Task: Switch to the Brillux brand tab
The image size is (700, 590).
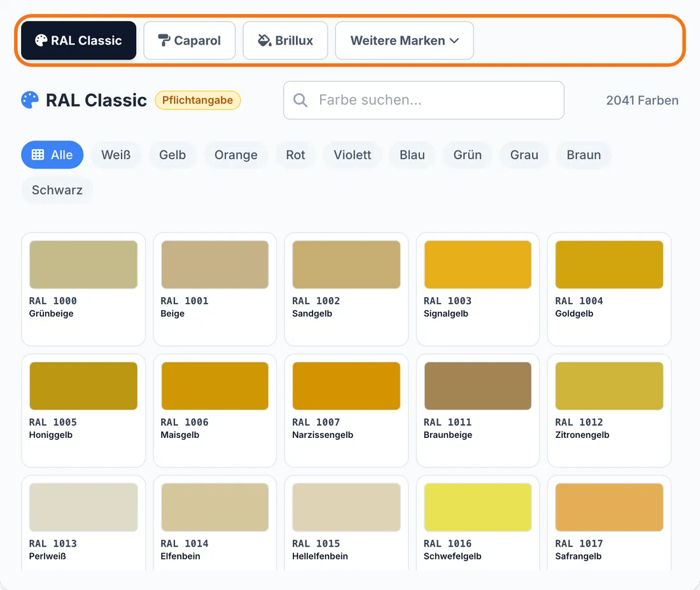Action: tap(285, 41)
